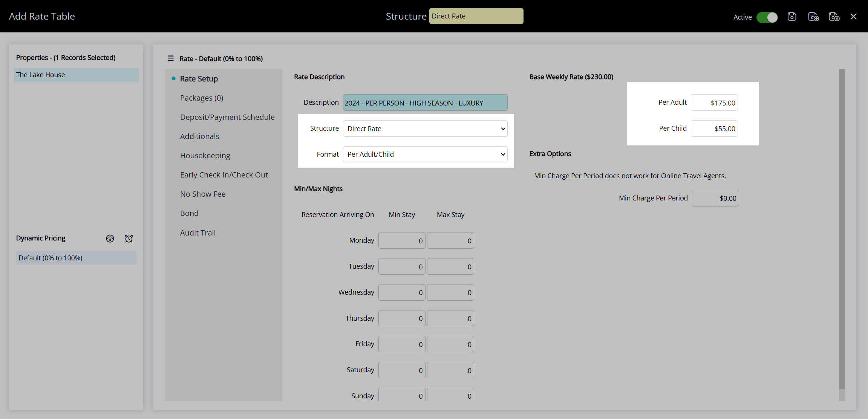Click Wednesday Min Stay field
Image resolution: width=868 pixels, height=419 pixels.
(x=402, y=292)
